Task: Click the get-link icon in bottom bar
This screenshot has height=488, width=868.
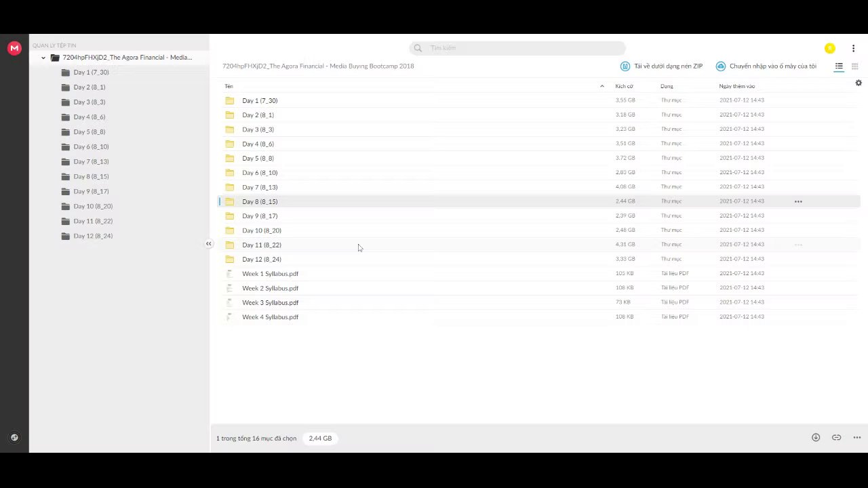Action: pos(836,438)
